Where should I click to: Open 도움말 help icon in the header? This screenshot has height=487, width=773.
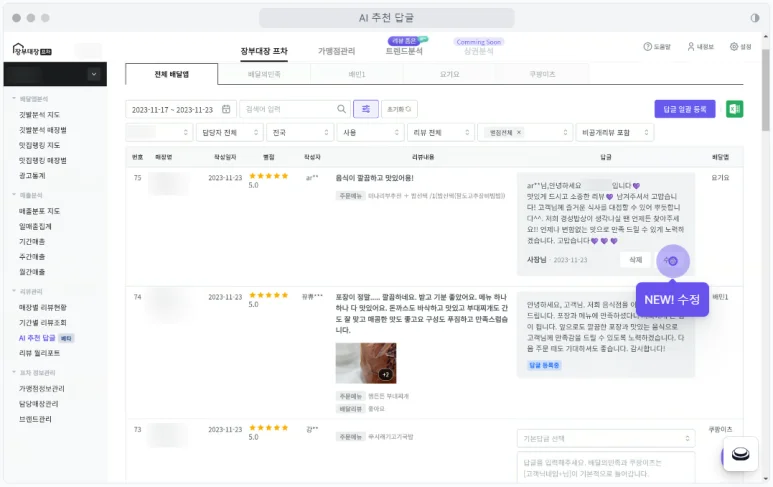click(x=647, y=46)
